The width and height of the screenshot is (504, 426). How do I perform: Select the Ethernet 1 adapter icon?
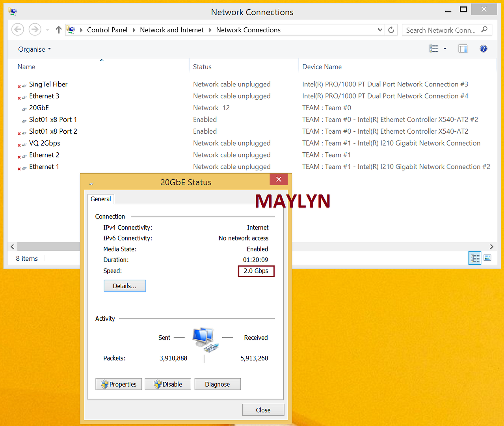coord(22,168)
